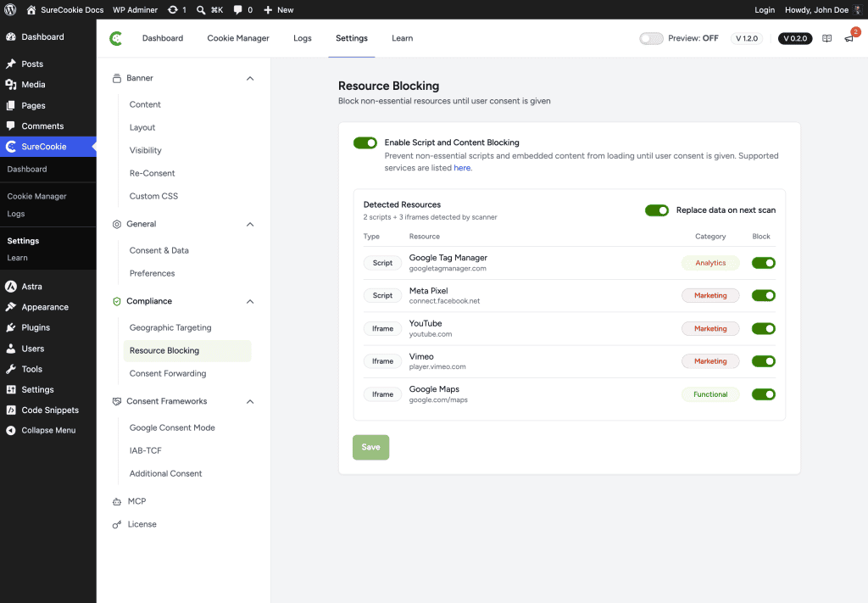Change Marketing category for Vimeo

tap(710, 361)
